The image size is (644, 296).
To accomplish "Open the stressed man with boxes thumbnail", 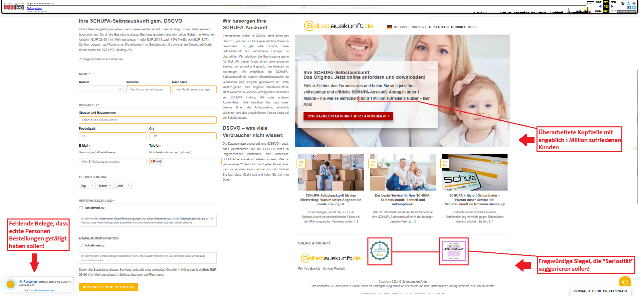I will (x=331, y=172).
